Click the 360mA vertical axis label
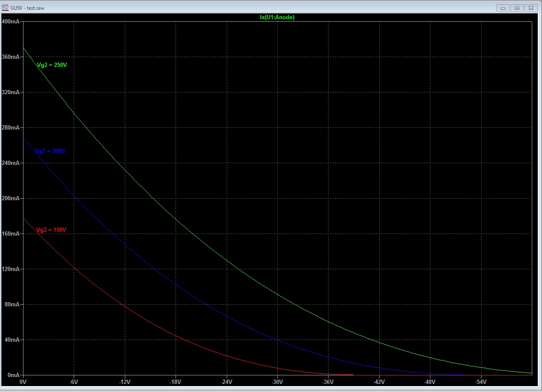The image size is (542, 392). pyautogui.click(x=10, y=57)
